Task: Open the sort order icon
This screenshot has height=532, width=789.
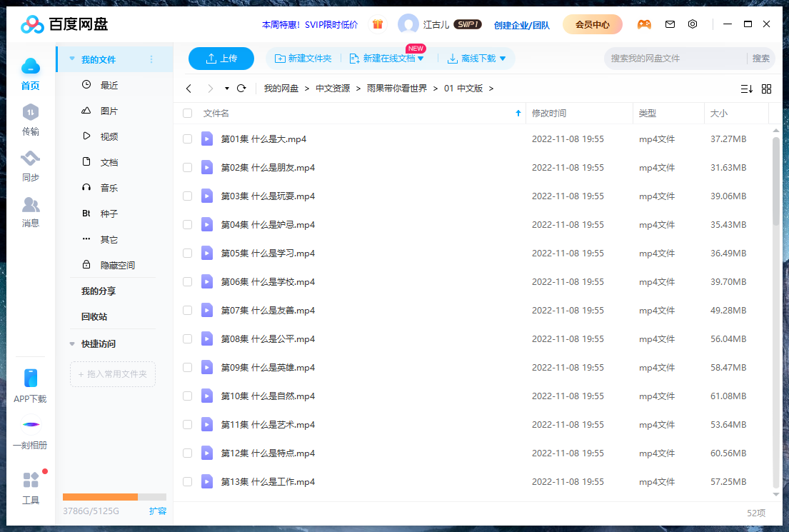Action: pyautogui.click(x=747, y=89)
